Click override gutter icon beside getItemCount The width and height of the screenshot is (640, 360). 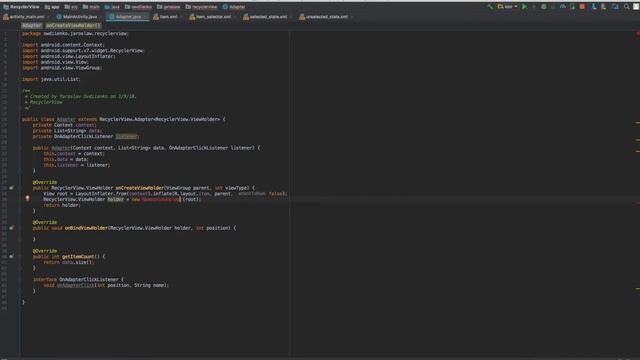[11, 256]
